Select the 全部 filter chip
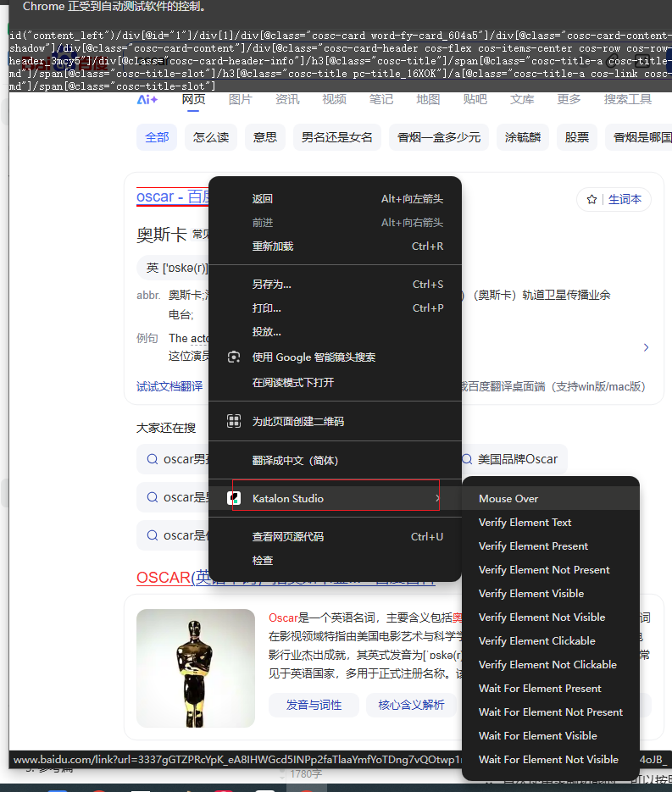Image resolution: width=672 pixels, height=792 pixels. tap(157, 137)
